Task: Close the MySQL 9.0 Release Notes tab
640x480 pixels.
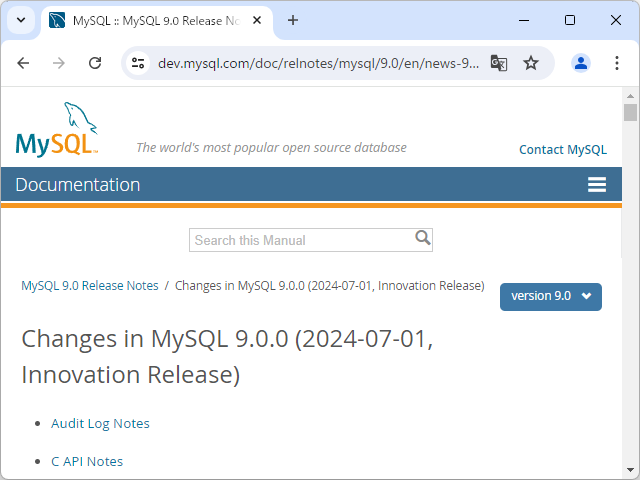Action: pyautogui.click(x=257, y=20)
